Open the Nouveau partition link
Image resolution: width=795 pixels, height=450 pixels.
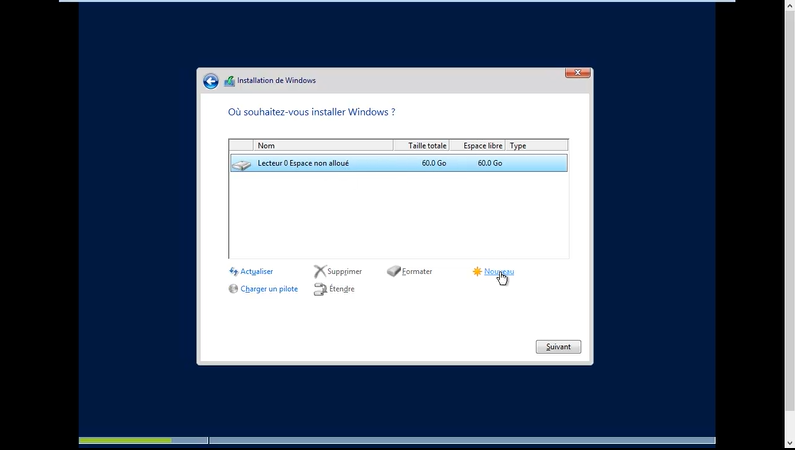point(499,271)
